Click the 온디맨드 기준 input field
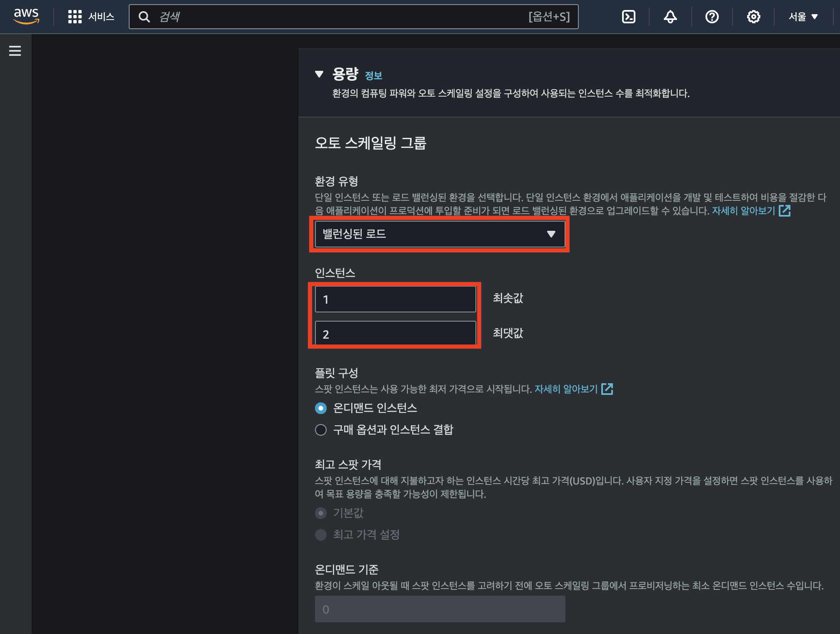The height and width of the screenshot is (634, 840). coord(440,609)
